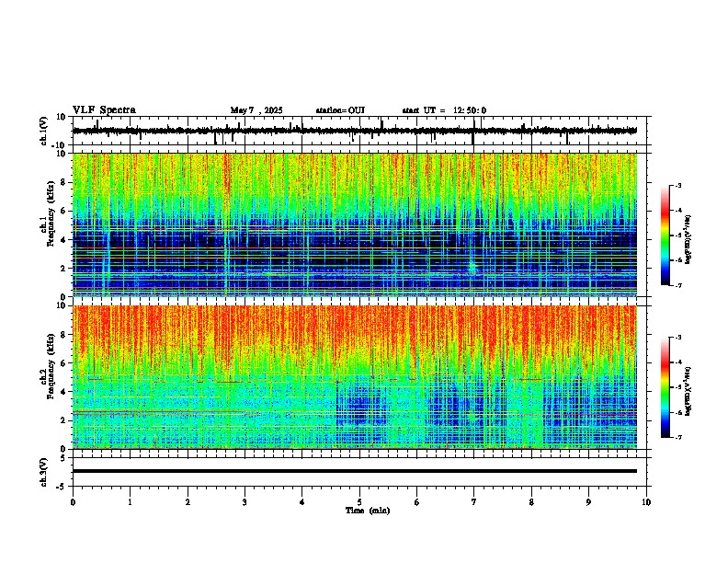Click the "5" tick on the time axis
728x563 pixels.
tap(359, 502)
